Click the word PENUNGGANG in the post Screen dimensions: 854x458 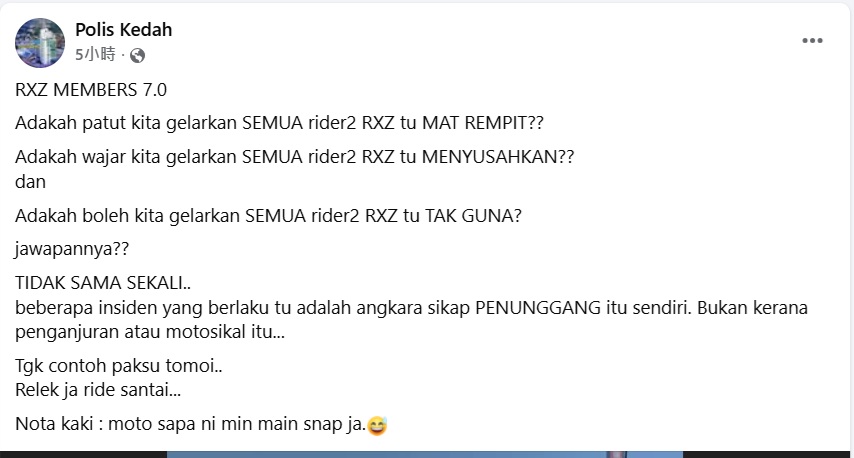(538, 308)
